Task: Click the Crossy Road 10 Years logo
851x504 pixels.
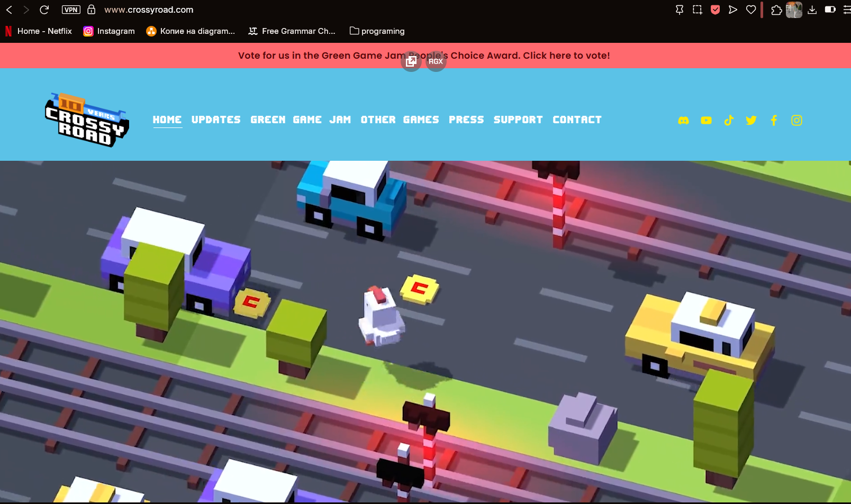Action: point(87,120)
